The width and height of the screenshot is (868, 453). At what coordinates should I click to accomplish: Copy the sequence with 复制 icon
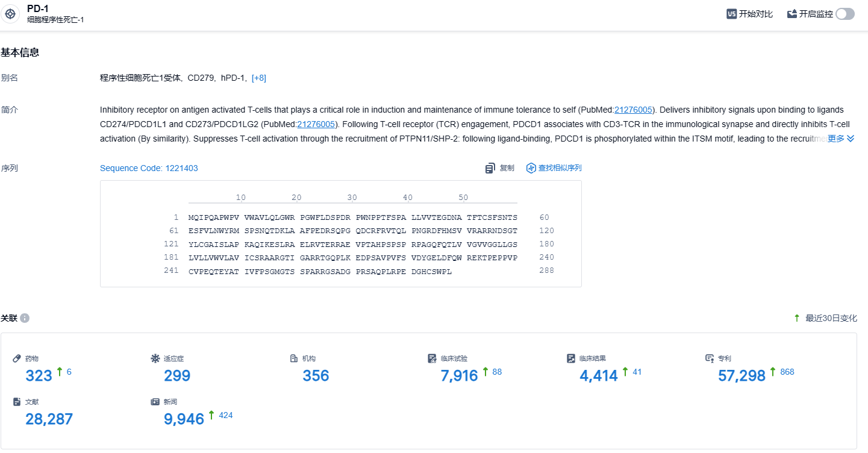(490, 168)
